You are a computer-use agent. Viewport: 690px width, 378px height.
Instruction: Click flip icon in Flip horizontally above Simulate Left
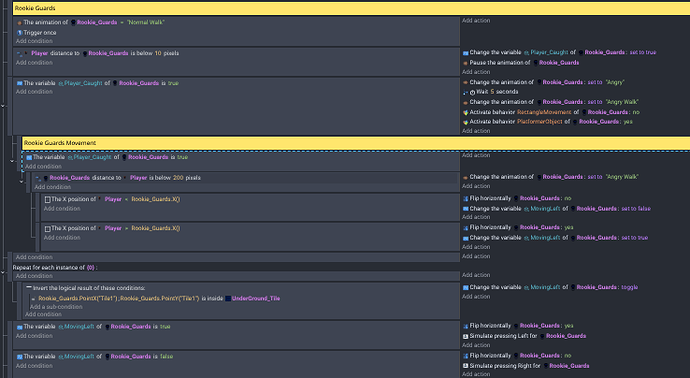click(x=466, y=326)
